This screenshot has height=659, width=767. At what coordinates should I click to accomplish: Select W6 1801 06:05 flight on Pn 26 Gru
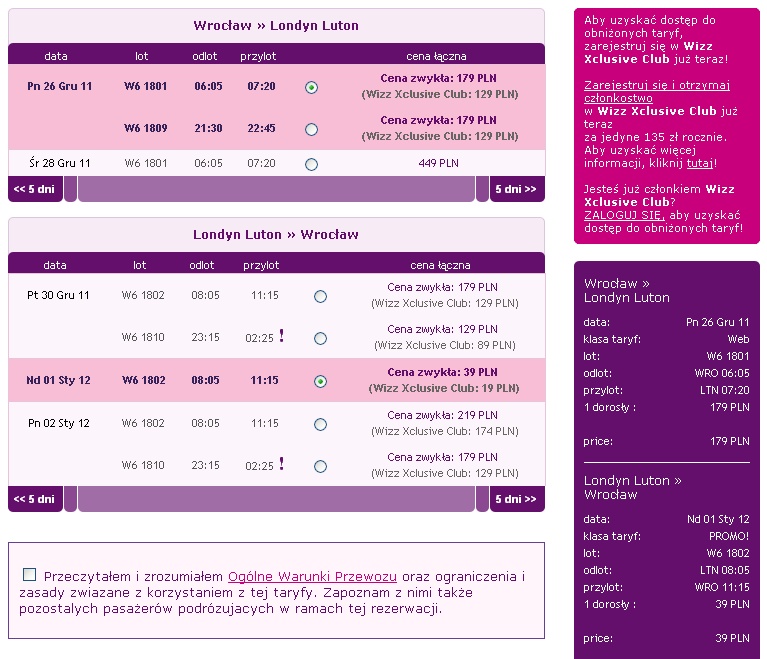tap(312, 88)
